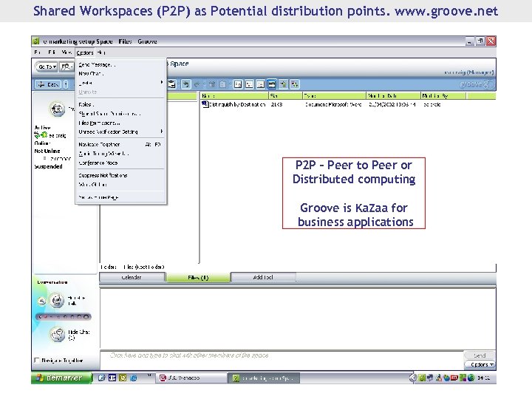The width and height of the screenshot is (532, 399).
Task: Expand the Invite submenu arrow
Action: coord(162,83)
